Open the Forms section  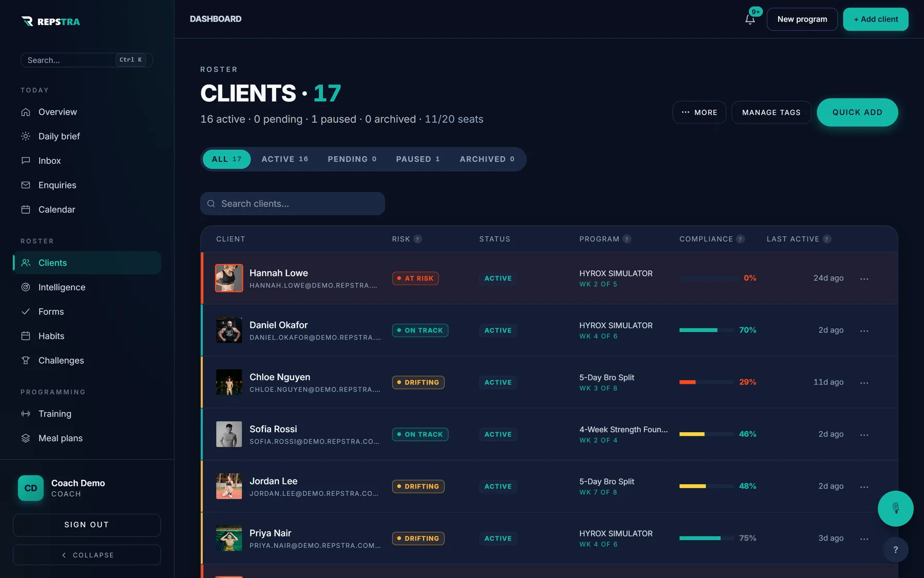pos(87,311)
